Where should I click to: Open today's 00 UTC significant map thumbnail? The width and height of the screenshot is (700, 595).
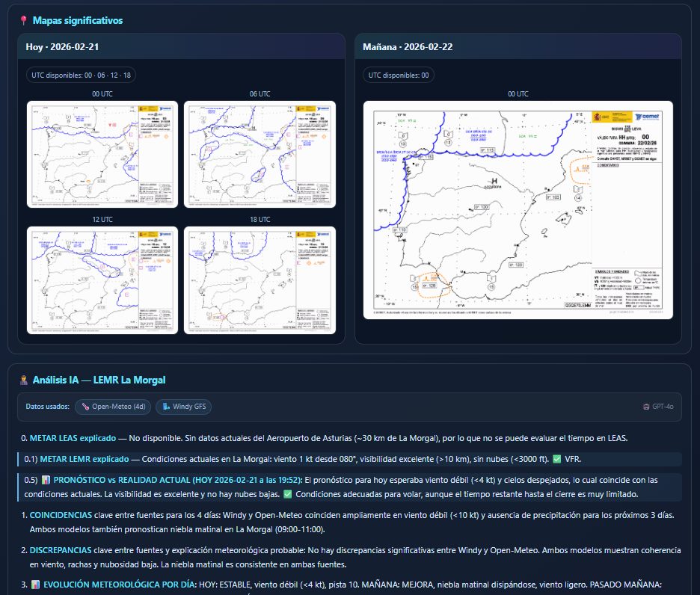point(102,154)
